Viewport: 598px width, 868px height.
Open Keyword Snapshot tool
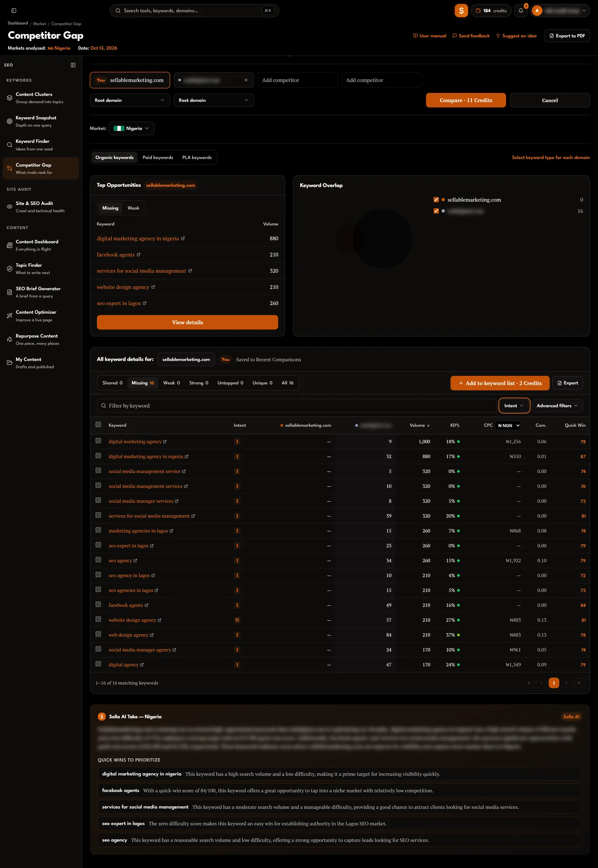click(41, 121)
